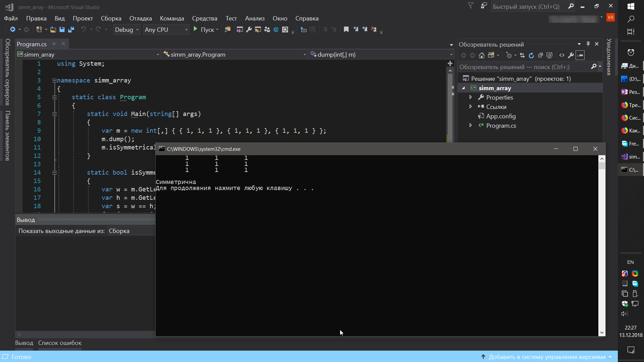This screenshot has height=362, width=644.
Task: Go to the previous bookmark icon
Action: (x=356, y=29)
